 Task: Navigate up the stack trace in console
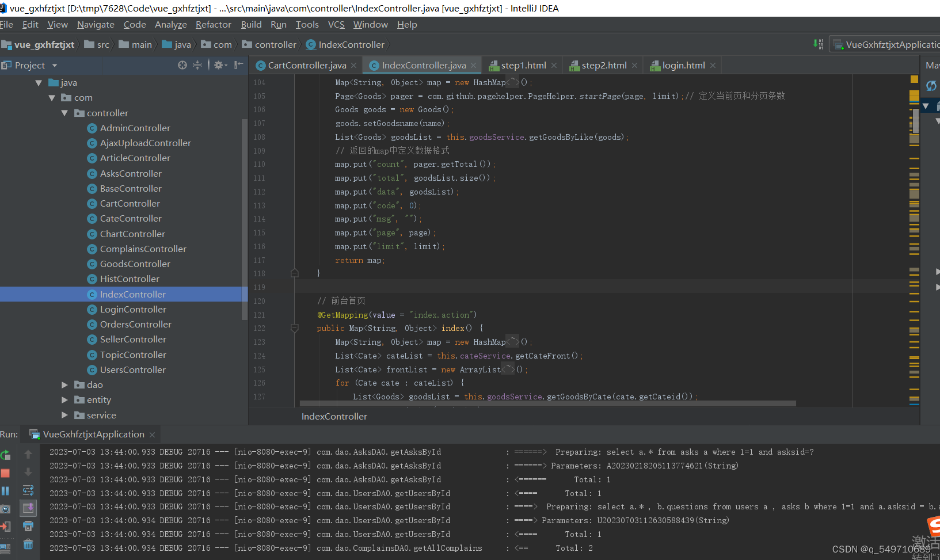point(28,455)
